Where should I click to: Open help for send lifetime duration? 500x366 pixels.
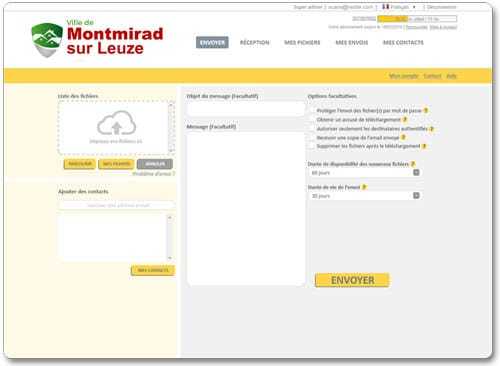pyautogui.click(x=364, y=187)
